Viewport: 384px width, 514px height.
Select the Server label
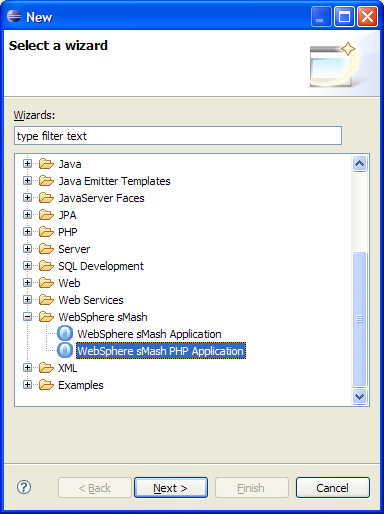pos(74,249)
